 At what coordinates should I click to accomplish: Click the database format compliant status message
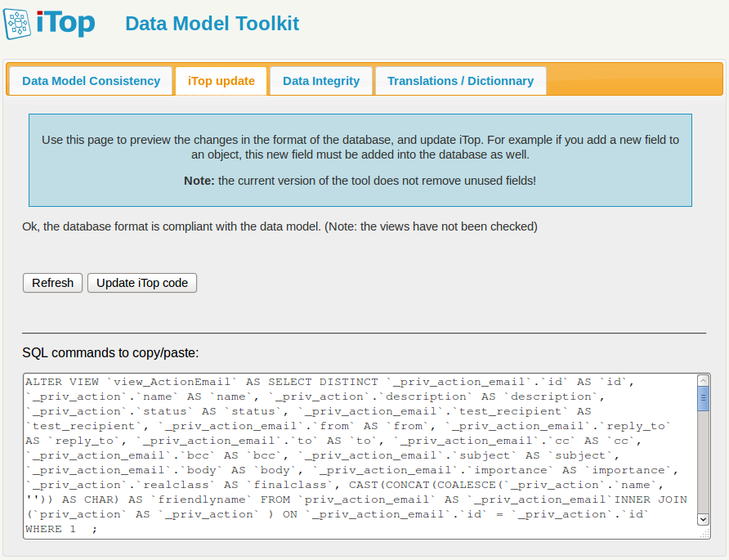[280, 226]
